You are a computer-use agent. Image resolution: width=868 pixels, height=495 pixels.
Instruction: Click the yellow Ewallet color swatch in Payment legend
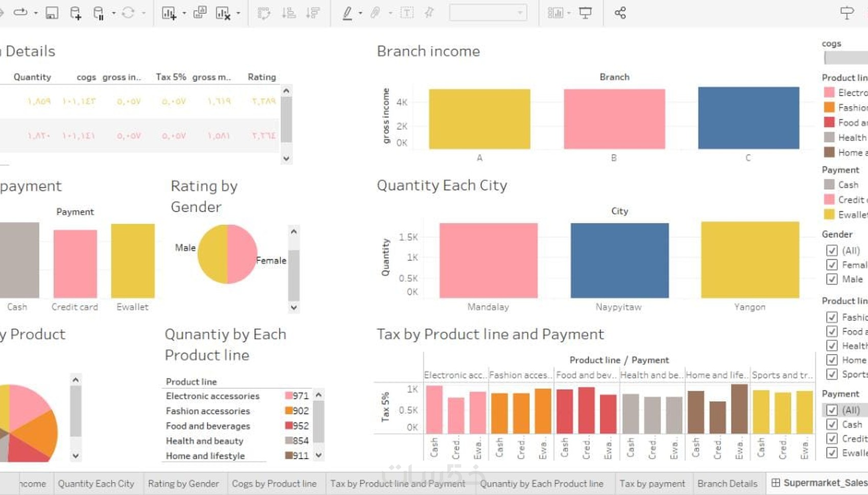tap(830, 215)
